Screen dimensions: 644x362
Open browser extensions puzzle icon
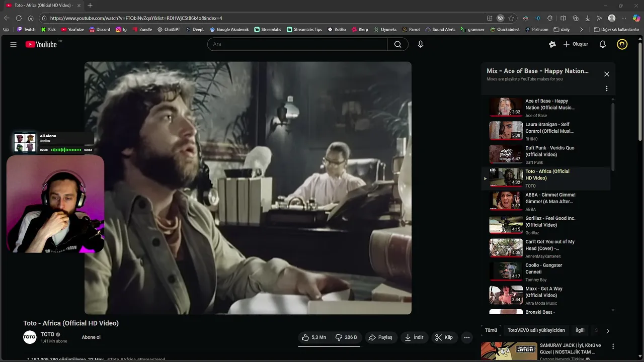(550, 18)
